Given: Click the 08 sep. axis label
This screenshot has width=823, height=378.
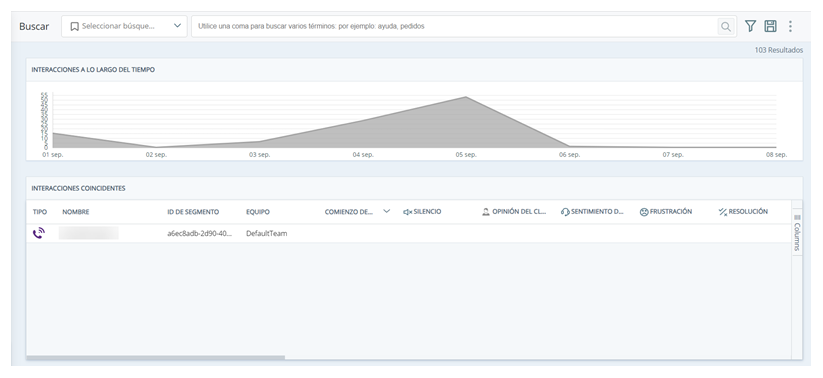Looking at the screenshot, I should point(776,155).
